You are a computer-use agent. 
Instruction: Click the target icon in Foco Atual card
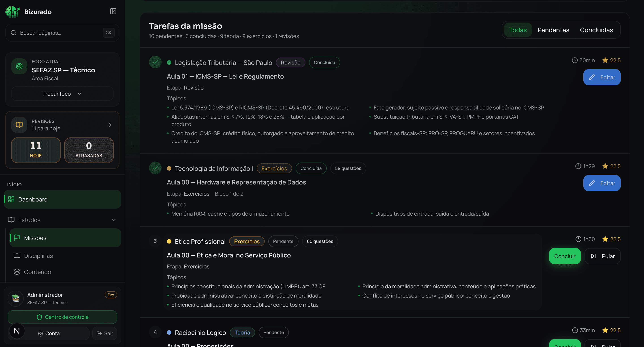click(x=19, y=66)
